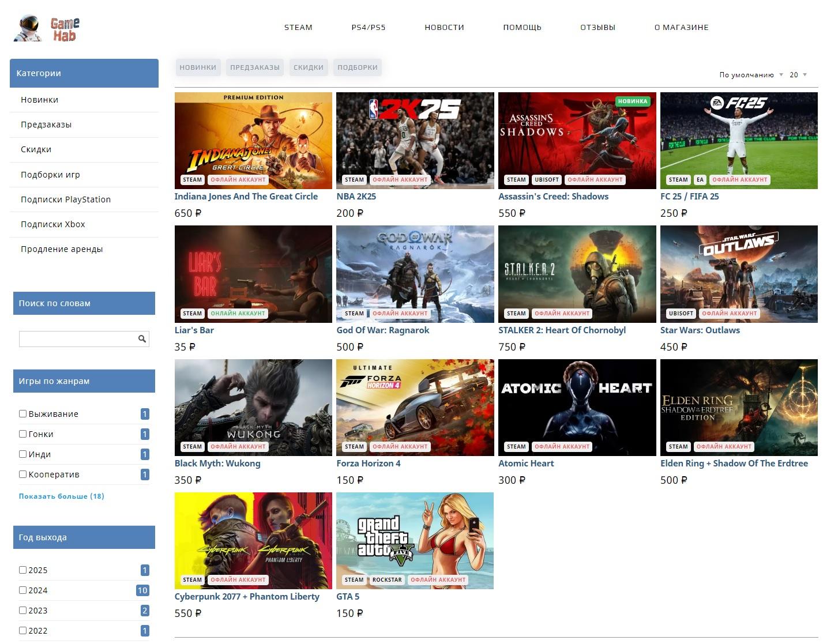
Task: Tick the Гонки genre checkbox
Action: point(23,434)
